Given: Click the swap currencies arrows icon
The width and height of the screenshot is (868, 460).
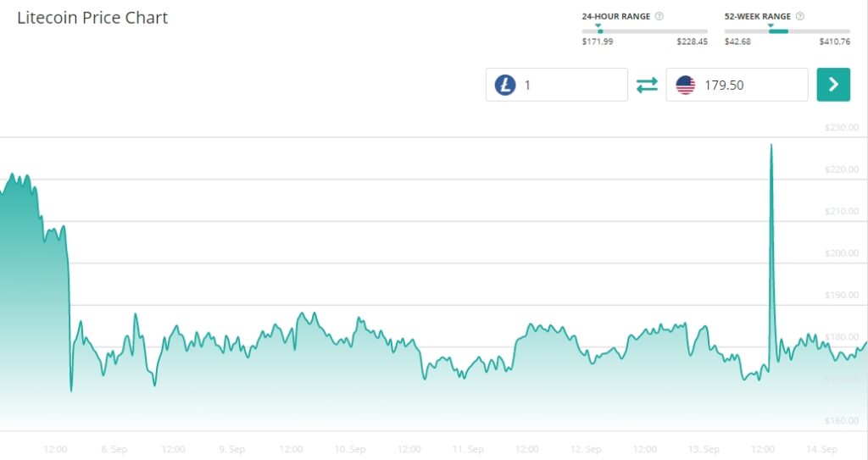Looking at the screenshot, I should 647,85.
